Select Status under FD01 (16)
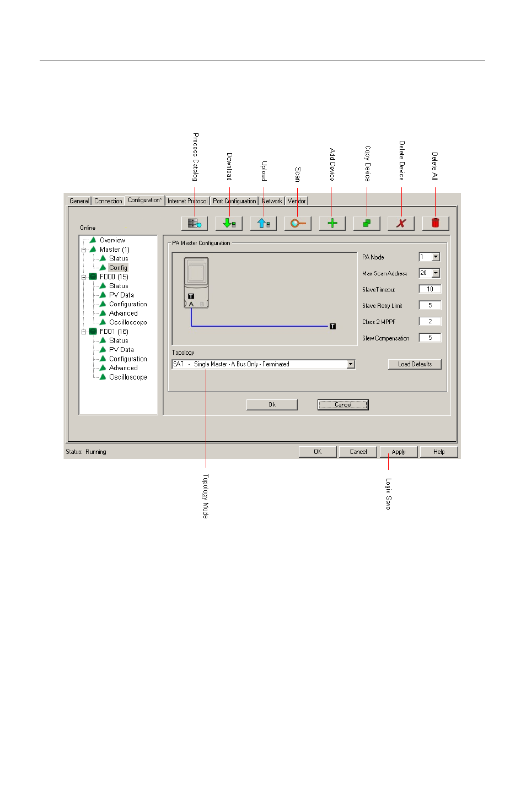The height and width of the screenshot is (812, 526). 119,340
